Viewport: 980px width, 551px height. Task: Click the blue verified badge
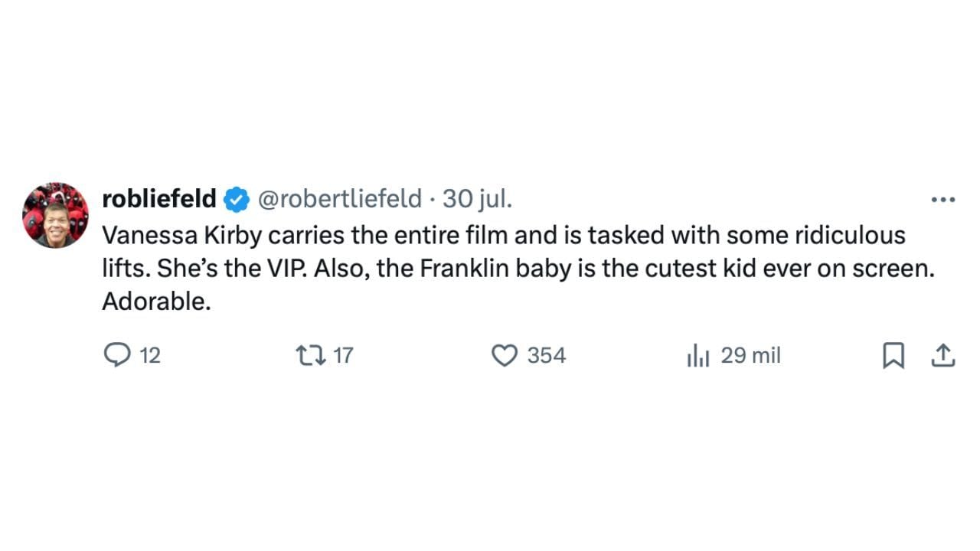pyautogui.click(x=237, y=200)
